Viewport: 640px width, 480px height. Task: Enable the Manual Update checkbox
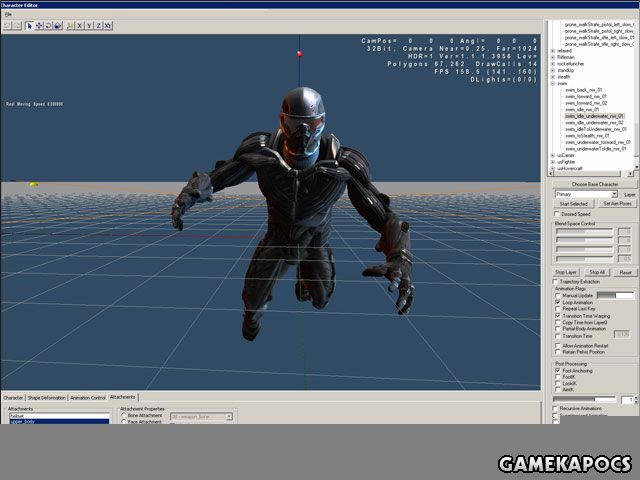click(x=558, y=296)
